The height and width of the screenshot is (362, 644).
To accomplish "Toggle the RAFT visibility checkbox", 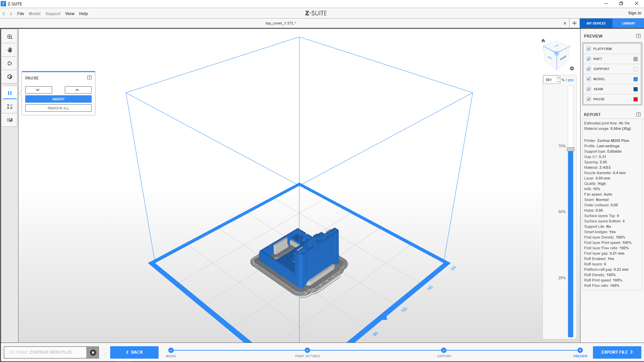I will coord(589,59).
